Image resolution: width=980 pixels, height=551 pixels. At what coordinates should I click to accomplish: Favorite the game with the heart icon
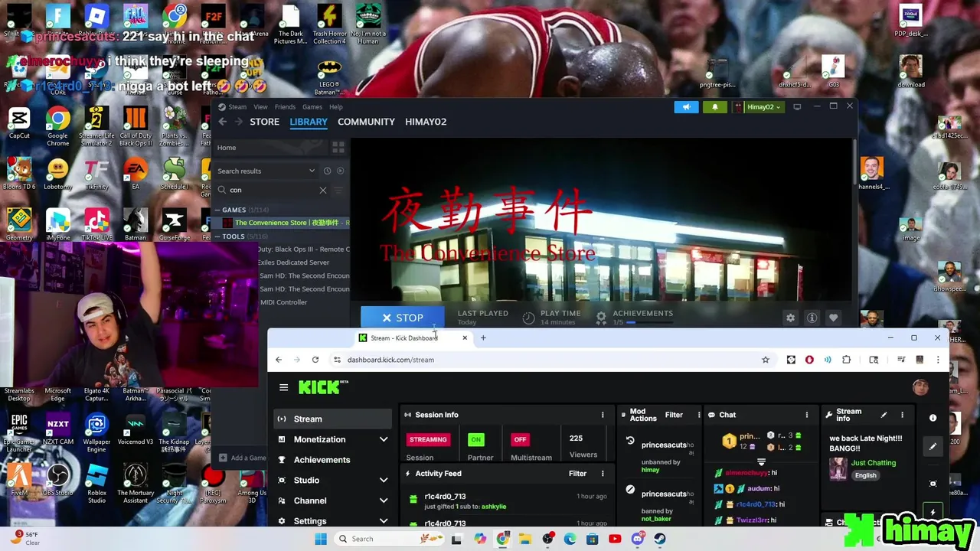[x=833, y=318]
